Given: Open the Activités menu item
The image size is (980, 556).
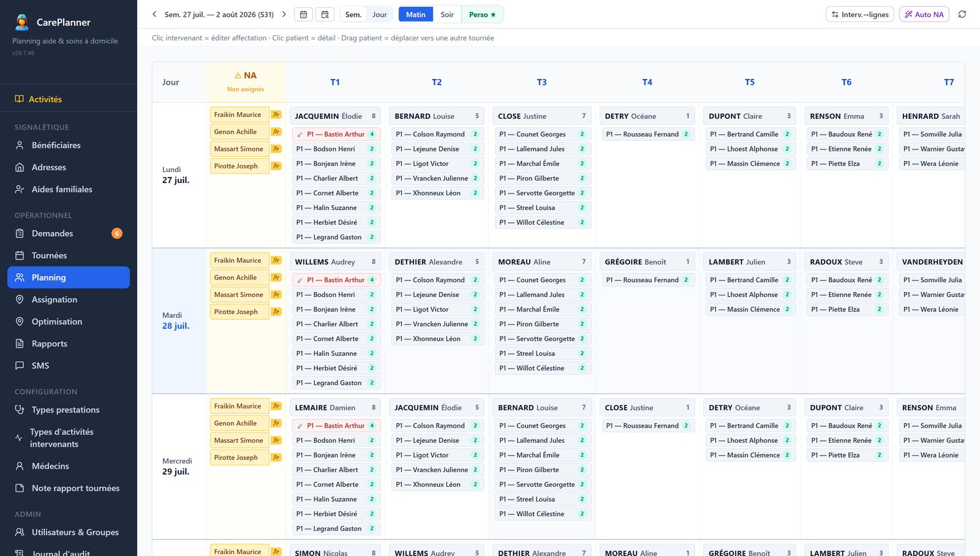Looking at the screenshot, I should pyautogui.click(x=69, y=99).
